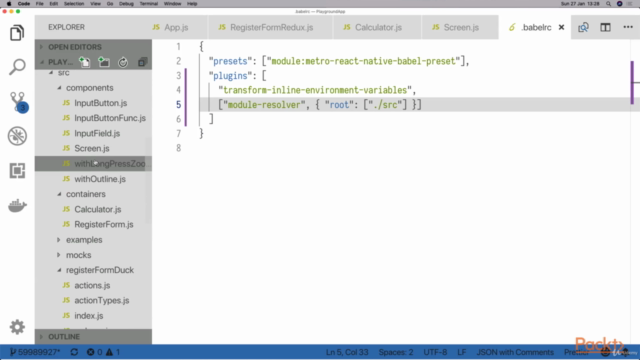The image size is (640, 360).
Task: Synchronize changes in status bar
Action: pyautogui.click(x=74, y=352)
